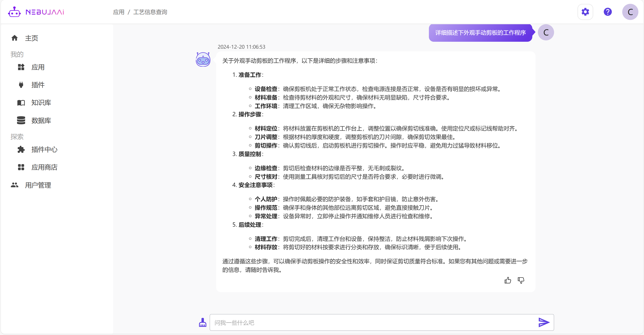Click the home icon next to 主页
Image resolution: width=644 pixels, height=335 pixels.
15,38
